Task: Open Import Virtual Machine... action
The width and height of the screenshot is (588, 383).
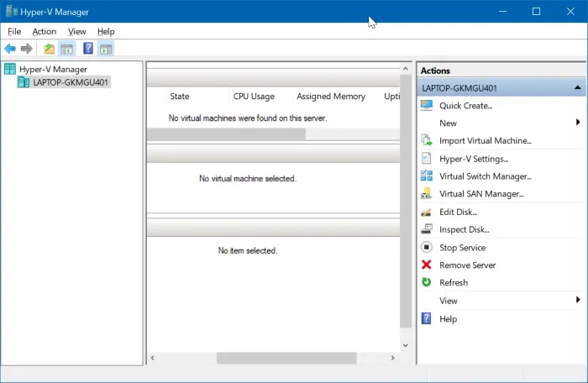Action: pos(486,140)
